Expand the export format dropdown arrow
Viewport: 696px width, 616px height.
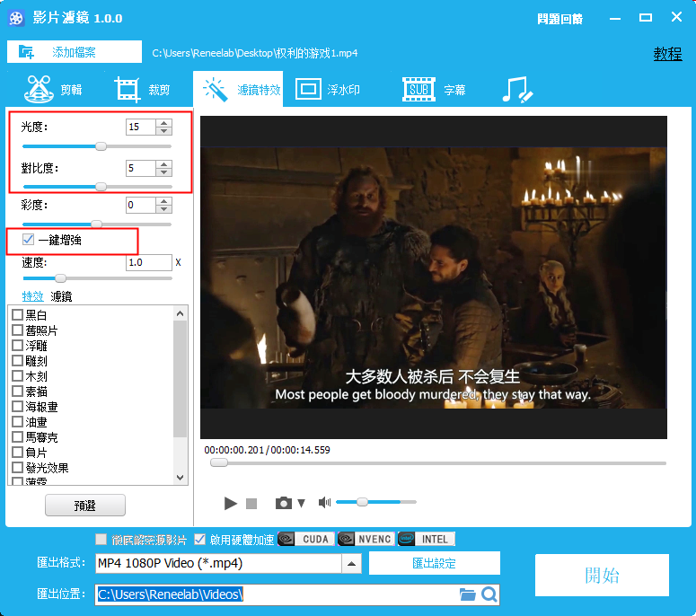(351, 564)
